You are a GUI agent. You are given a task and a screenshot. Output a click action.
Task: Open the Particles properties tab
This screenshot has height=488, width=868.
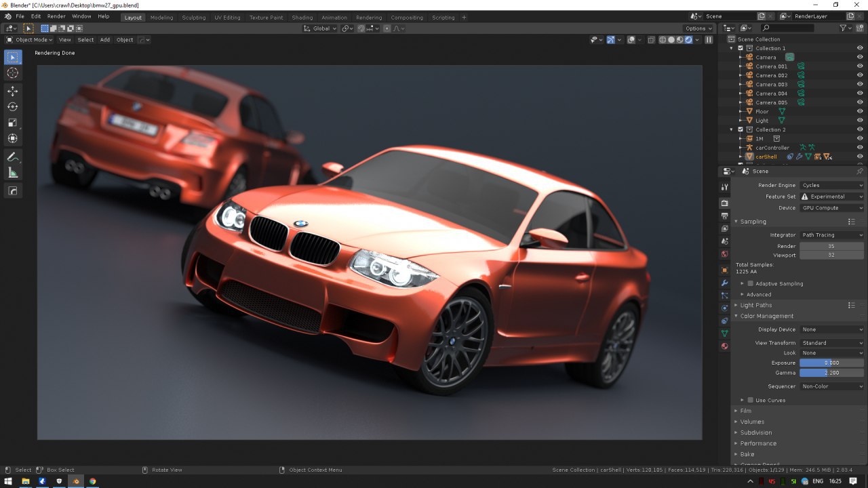coord(724,296)
